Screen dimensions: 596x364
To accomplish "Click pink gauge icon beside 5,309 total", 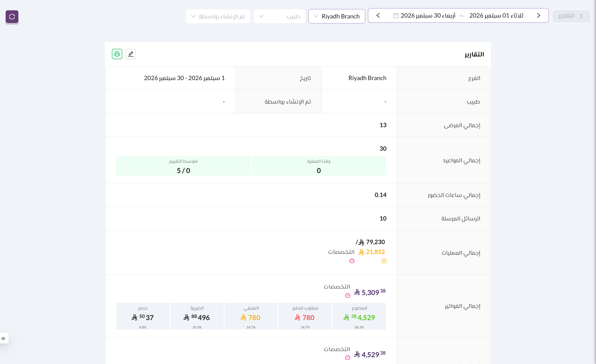I will pos(348,295).
